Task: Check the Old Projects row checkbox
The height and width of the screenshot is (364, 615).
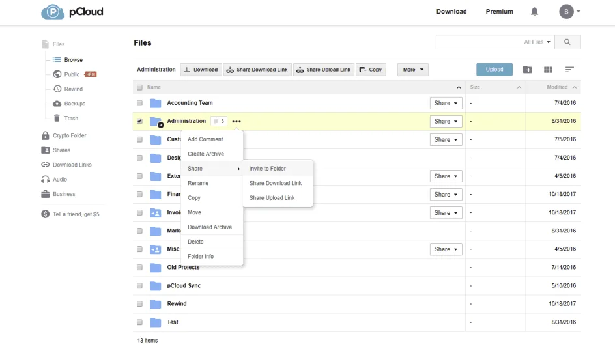Action: pos(139,268)
